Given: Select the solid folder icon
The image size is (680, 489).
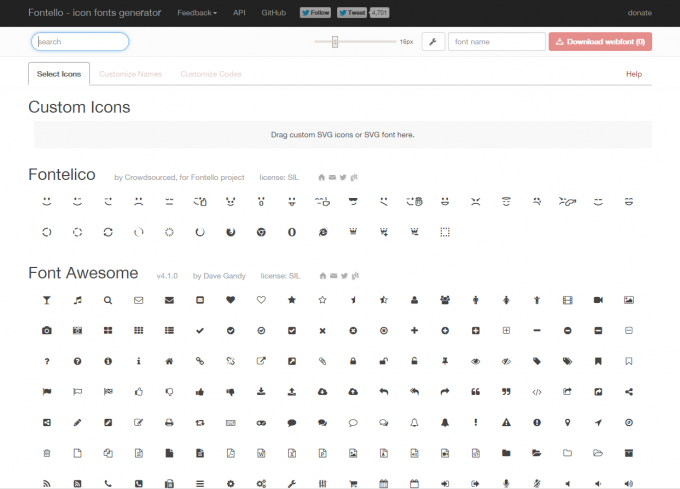Looking at the screenshot, I should [506, 453].
